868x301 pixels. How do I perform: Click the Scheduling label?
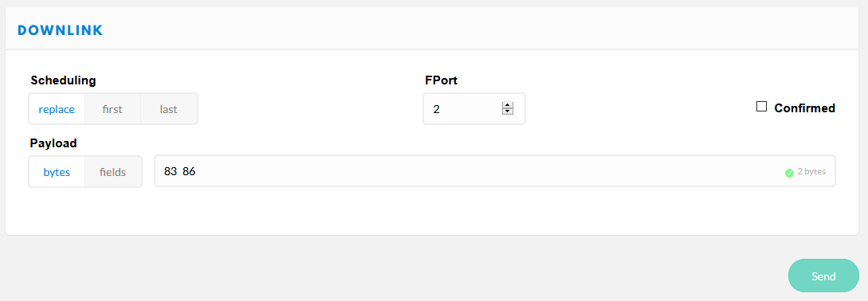click(63, 80)
